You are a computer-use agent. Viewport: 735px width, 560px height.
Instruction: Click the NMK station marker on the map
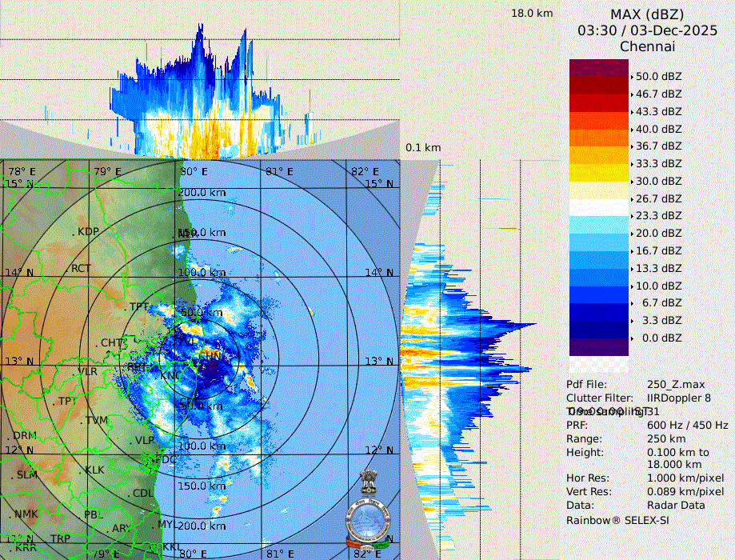click(x=23, y=514)
